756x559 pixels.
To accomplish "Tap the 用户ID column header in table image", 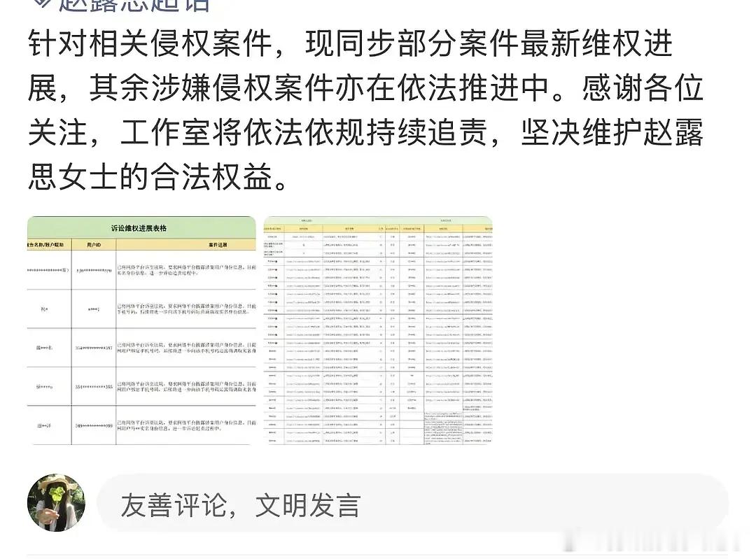I will point(94,245).
